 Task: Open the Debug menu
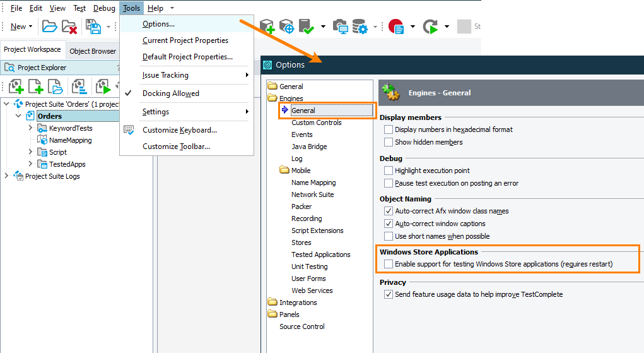point(104,8)
